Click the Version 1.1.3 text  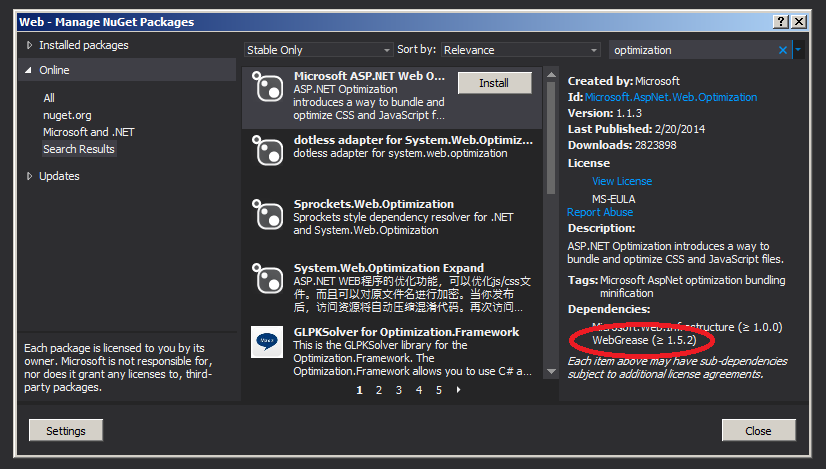coord(605,113)
